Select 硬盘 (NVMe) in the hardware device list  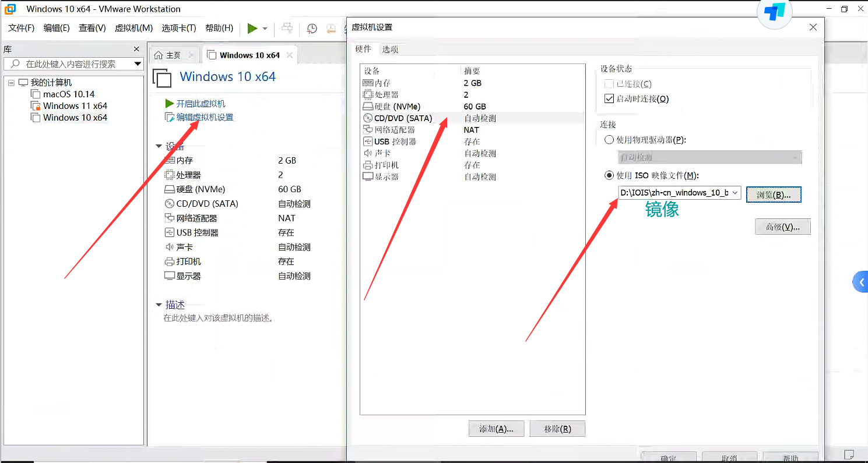pyautogui.click(x=396, y=107)
